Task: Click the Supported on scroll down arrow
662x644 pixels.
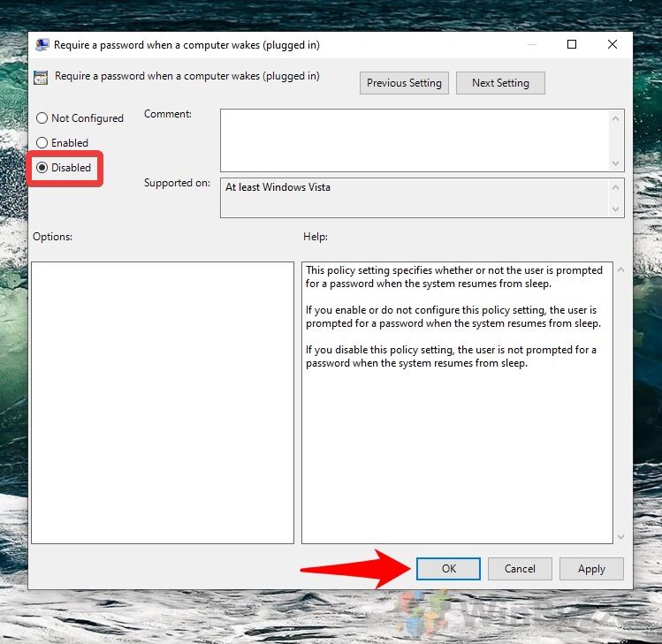Action: (x=615, y=208)
